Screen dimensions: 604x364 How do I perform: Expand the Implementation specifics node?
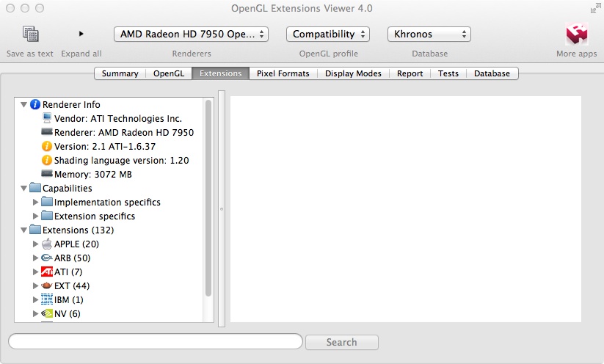35,202
